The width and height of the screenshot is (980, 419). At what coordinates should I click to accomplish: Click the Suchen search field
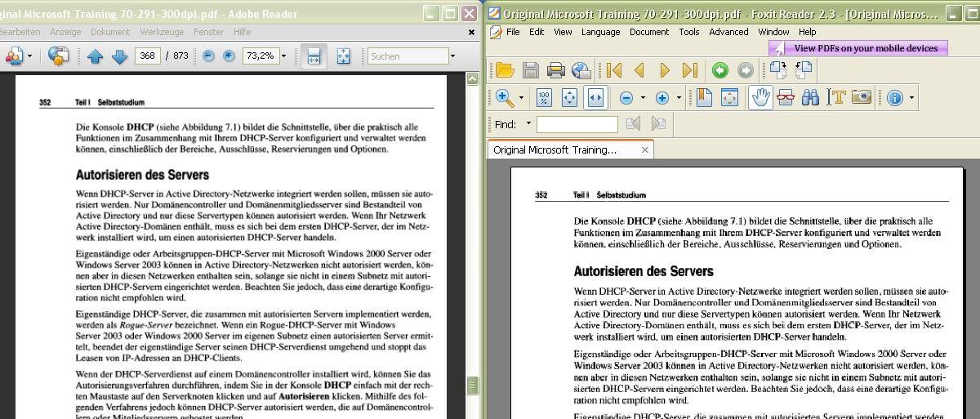point(408,56)
